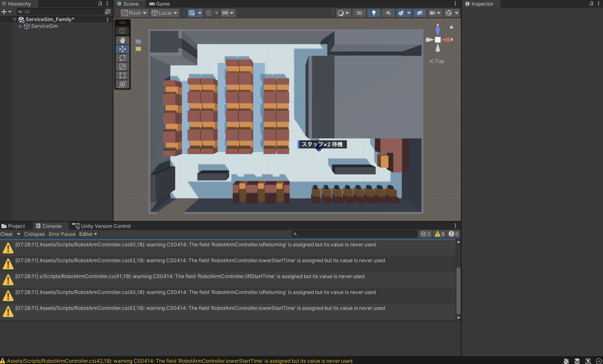603x364 pixels.
Task: Select the Move tool
Action: pos(122,49)
